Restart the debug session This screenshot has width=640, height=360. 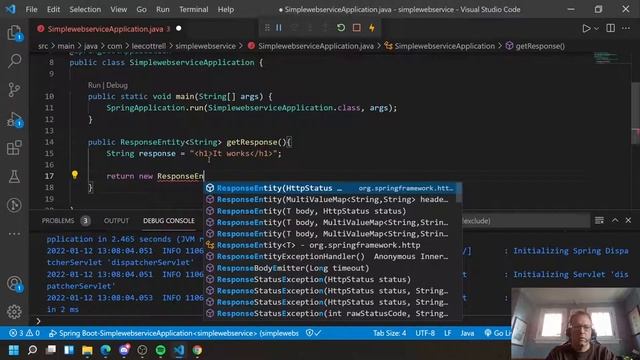tap(341, 28)
